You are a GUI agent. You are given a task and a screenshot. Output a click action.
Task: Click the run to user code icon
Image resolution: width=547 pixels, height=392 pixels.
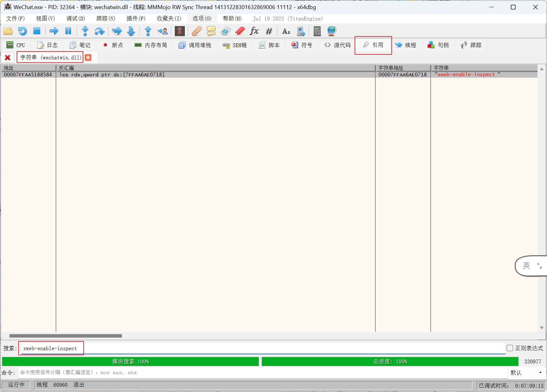[163, 31]
